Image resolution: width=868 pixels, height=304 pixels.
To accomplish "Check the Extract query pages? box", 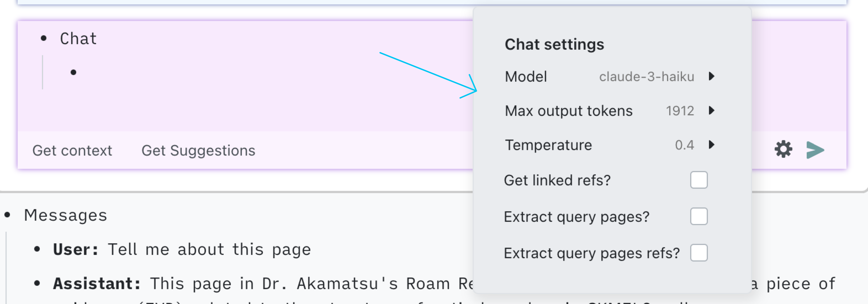I will click(698, 217).
